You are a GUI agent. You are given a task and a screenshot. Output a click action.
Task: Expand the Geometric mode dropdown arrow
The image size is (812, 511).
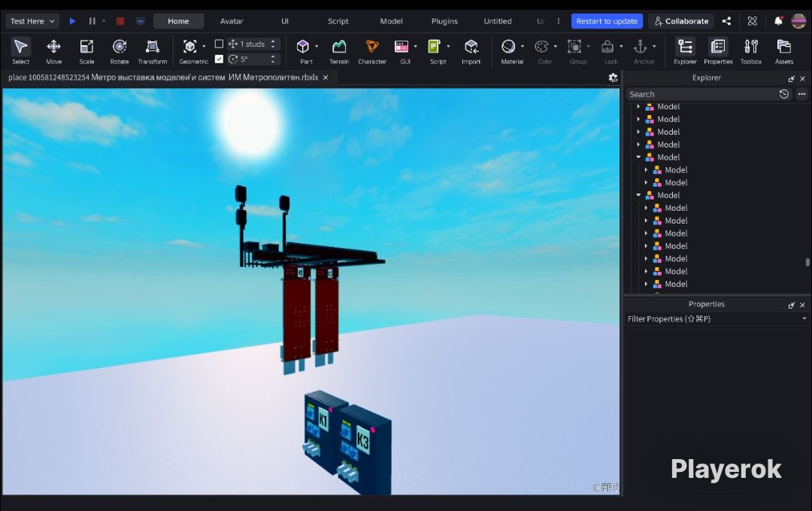coord(204,46)
